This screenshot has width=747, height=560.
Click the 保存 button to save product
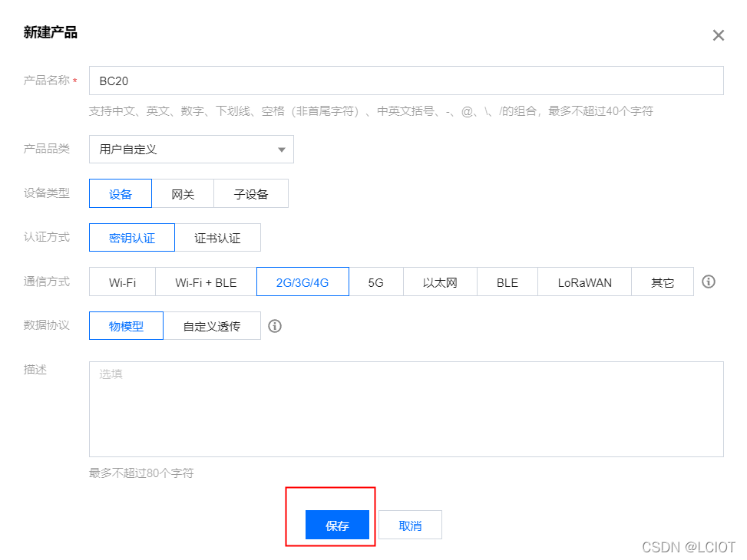(x=337, y=525)
